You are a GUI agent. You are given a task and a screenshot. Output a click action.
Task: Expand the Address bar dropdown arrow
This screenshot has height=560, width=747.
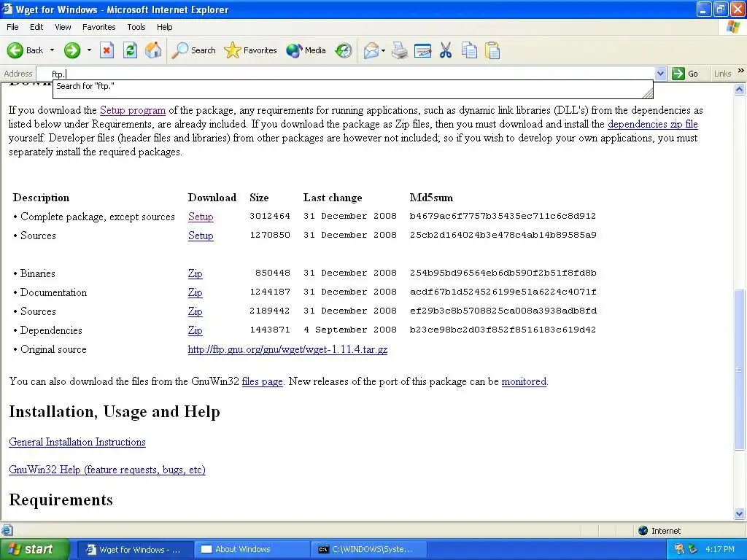click(660, 74)
